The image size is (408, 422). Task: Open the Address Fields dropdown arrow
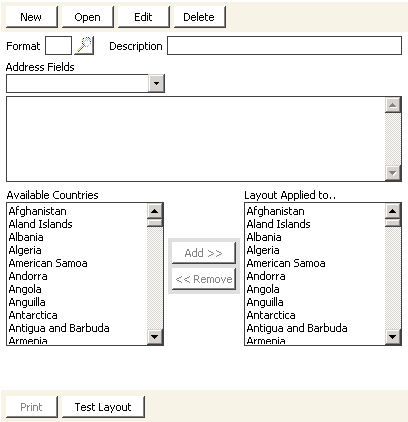click(156, 83)
